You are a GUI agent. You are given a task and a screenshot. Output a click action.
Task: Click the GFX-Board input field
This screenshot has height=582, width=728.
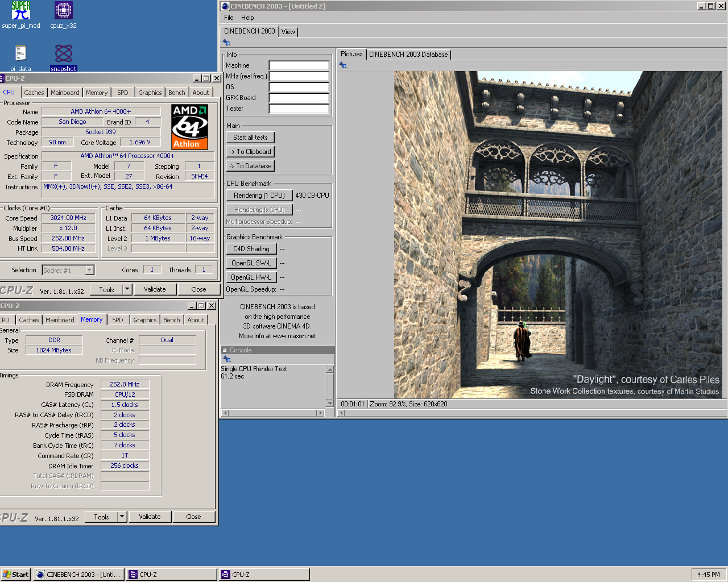299,98
